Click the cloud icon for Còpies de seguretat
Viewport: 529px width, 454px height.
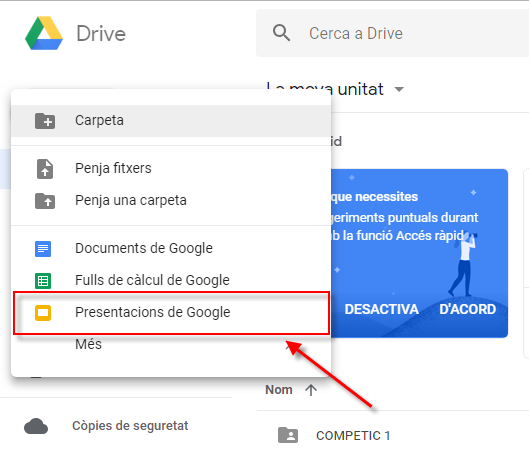pyautogui.click(x=36, y=426)
